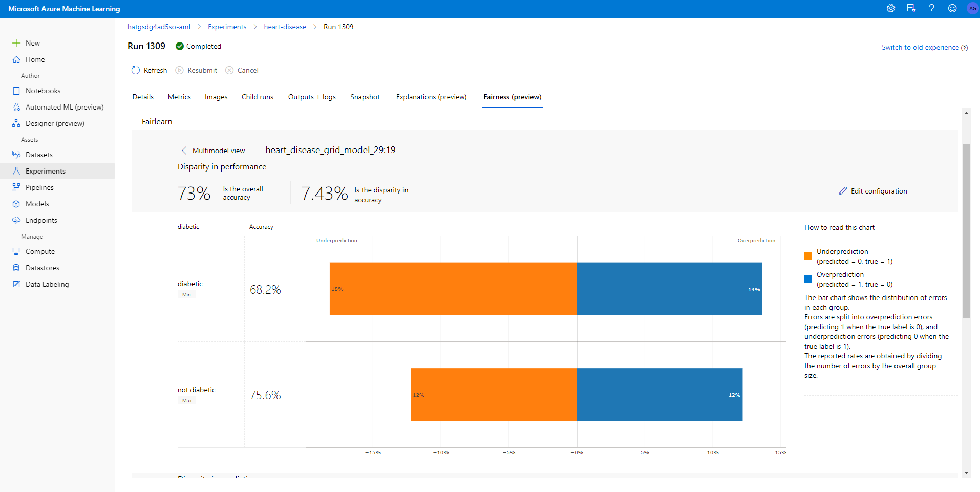The height and width of the screenshot is (492, 980).
Task: Click the Refresh circular arrow icon
Action: (136, 70)
